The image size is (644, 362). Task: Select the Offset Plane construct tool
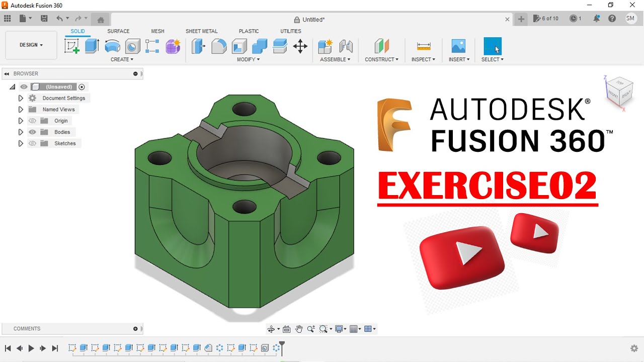point(382,46)
